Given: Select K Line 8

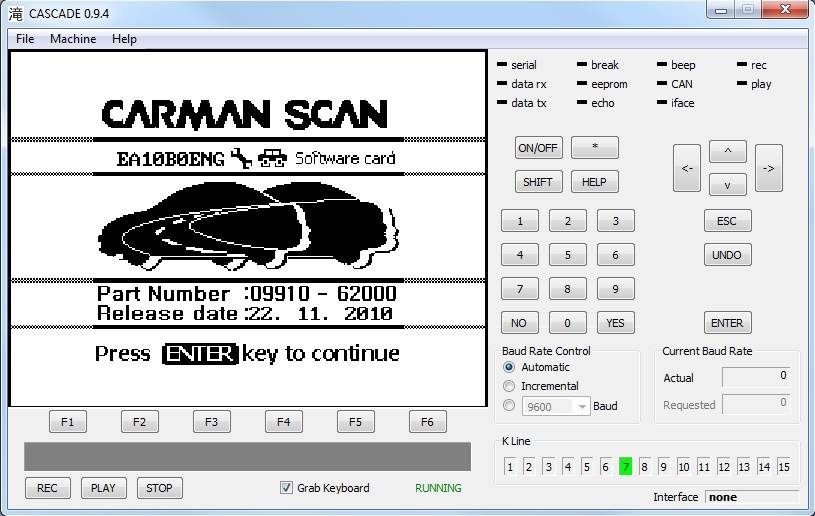Looking at the screenshot, I should [644, 467].
